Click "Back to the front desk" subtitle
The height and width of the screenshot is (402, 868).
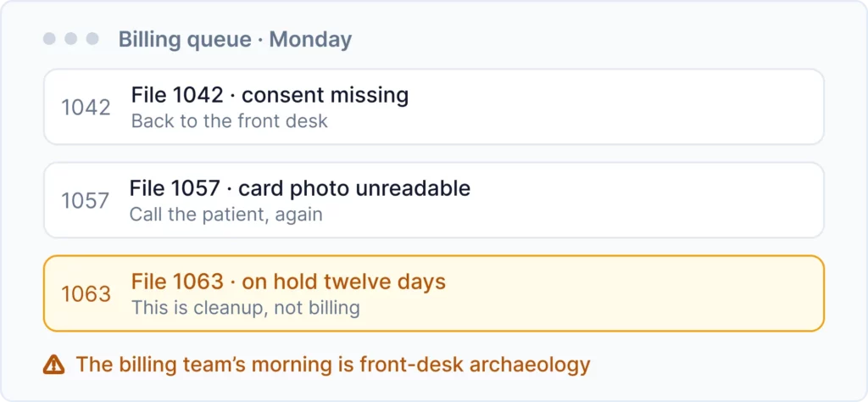[x=230, y=120]
